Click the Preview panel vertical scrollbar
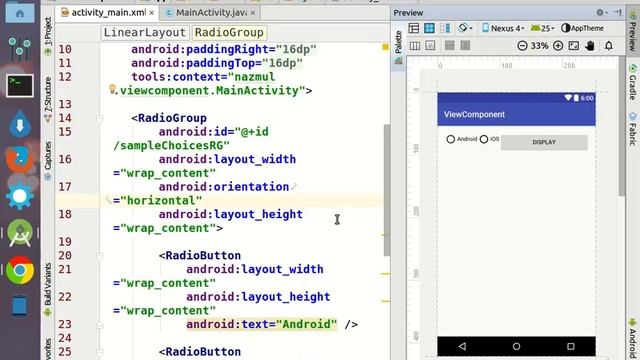Screen dimensions: 640x360 [x=622, y=127]
